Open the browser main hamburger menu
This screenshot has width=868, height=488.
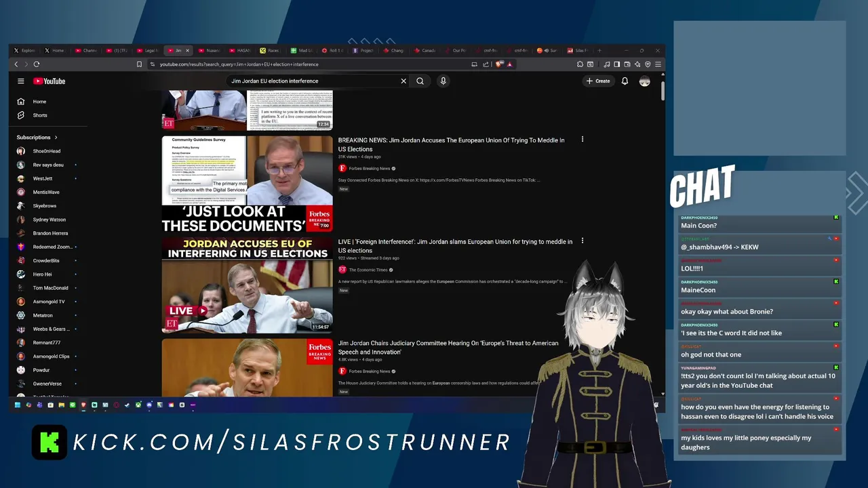658,64
